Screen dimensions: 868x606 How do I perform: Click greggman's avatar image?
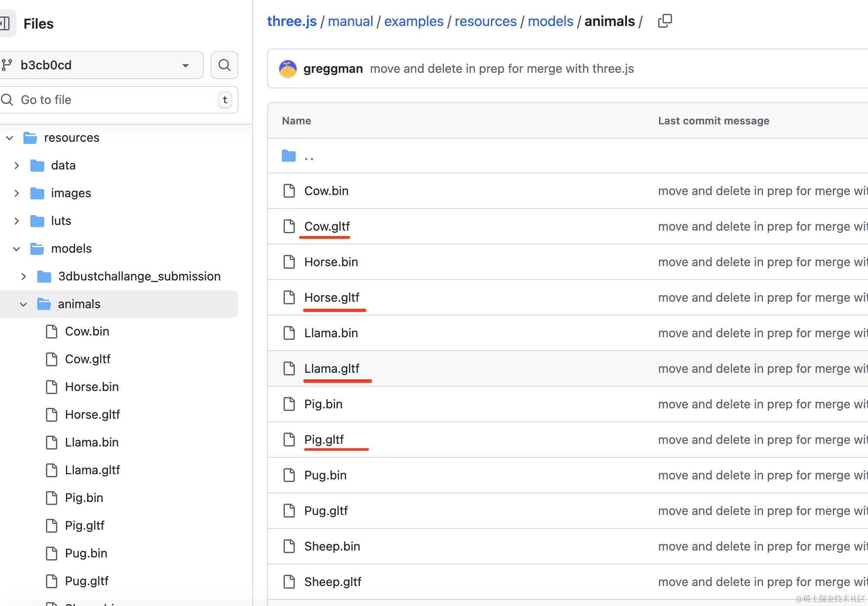click(x=288, y=69)
